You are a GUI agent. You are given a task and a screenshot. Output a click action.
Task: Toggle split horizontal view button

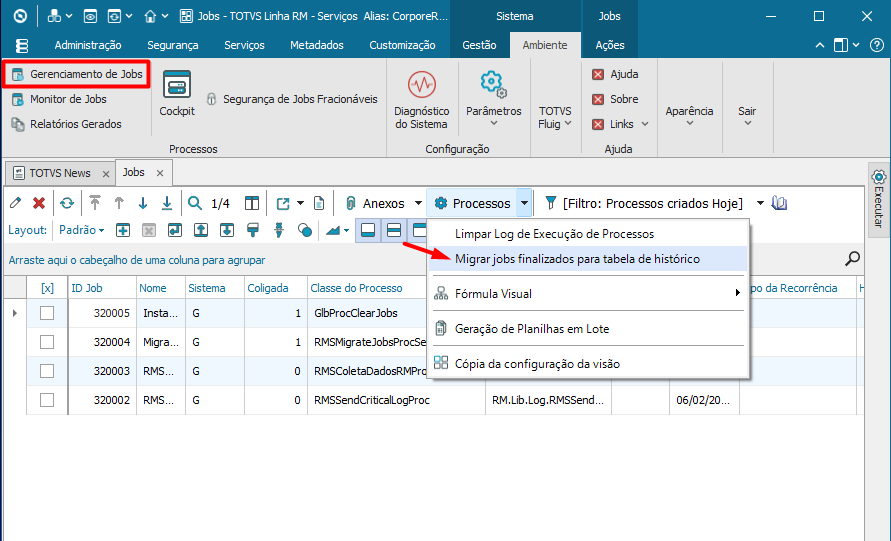[x=394, y=230]
